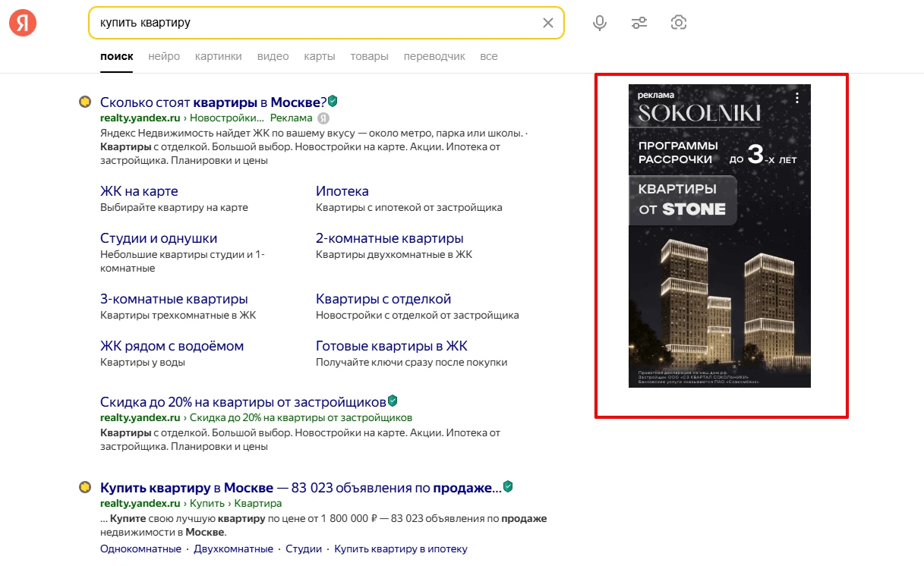Start voice search with microphone icon
924x566 pixels.
tap(600, 23)
